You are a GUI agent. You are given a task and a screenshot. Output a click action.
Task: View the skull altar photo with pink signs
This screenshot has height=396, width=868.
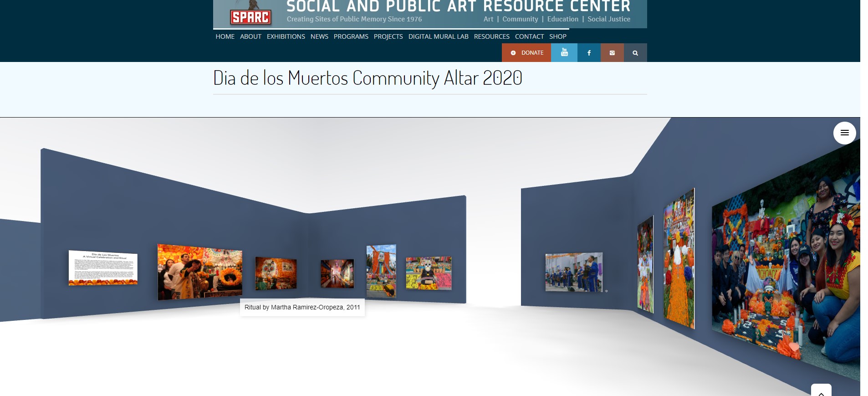(429, 273)
